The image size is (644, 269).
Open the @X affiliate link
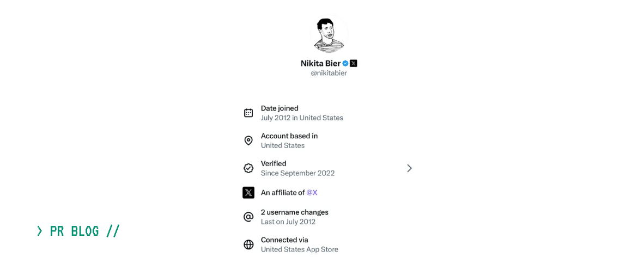[312, 192]
